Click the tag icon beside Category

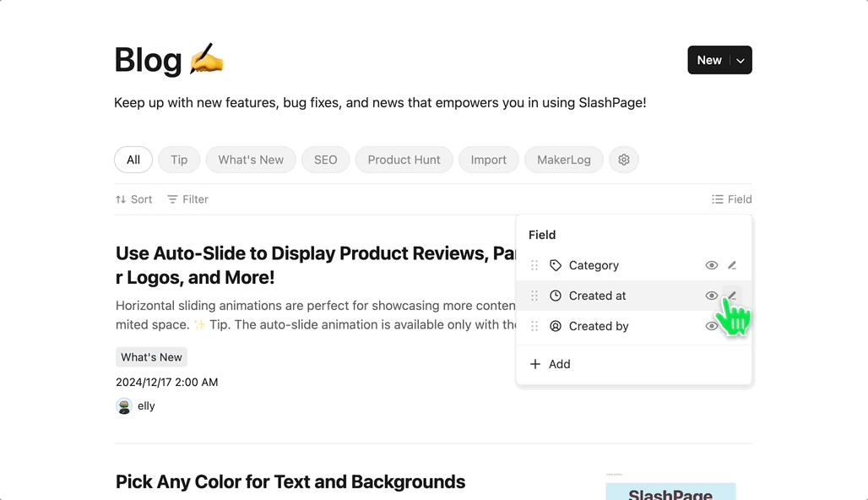point(556,265)
